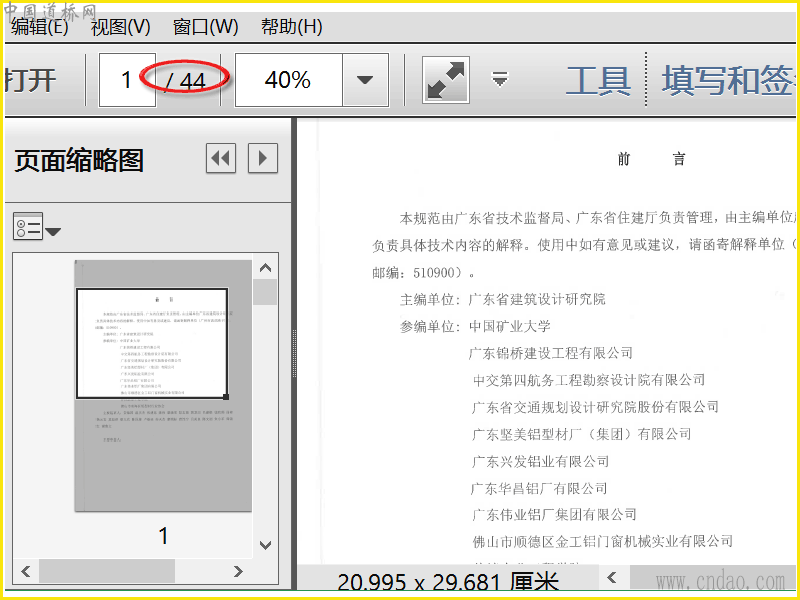Click thumbnail panel scroll up arrow
Screen dimensions: 800x600
pos(265,268)
